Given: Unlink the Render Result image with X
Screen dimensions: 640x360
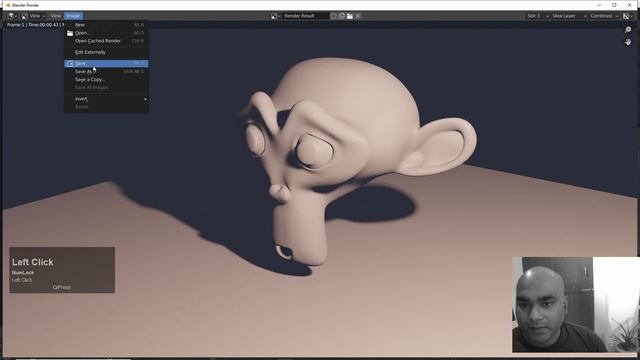Looking at the screenshot, I should [x=358, y=16].
